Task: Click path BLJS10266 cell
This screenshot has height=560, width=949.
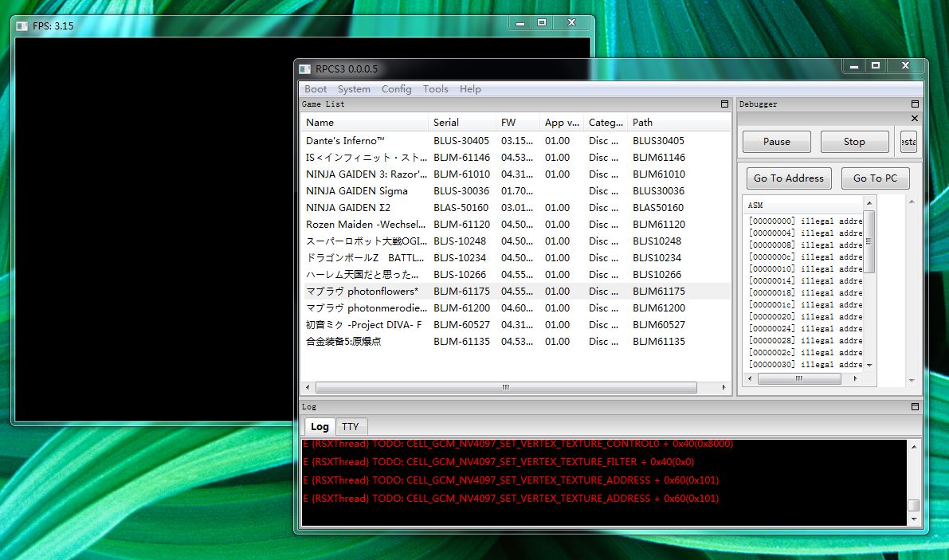Action: [x=657, y=275]
